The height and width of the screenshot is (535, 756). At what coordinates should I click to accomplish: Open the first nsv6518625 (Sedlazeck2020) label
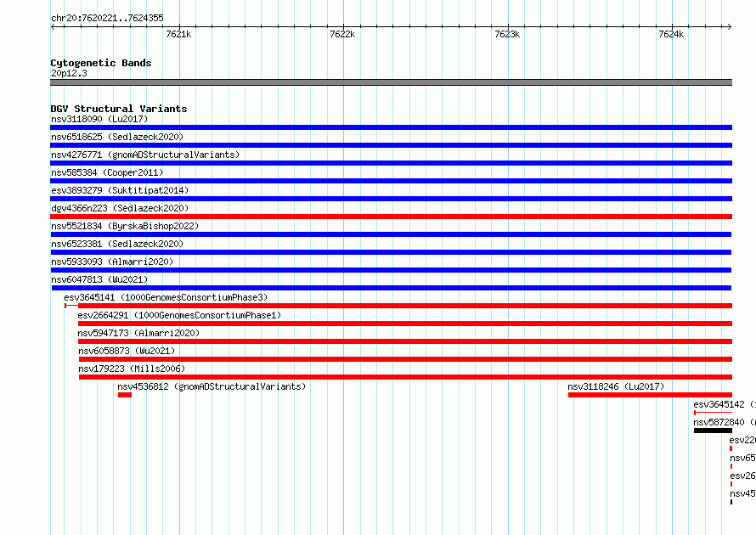tap(117, 137)
